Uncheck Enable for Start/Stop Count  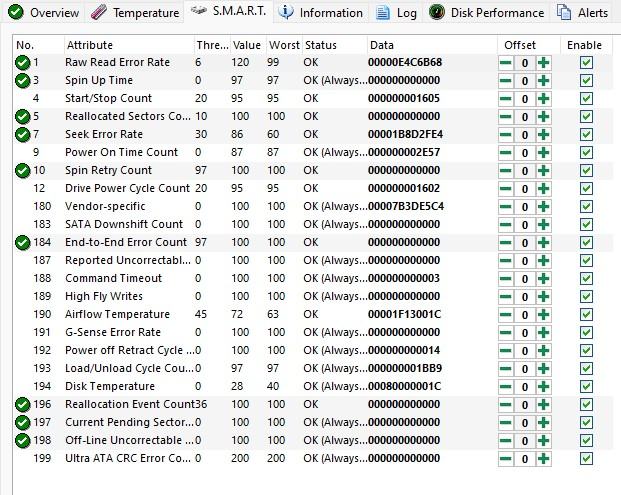click(x=586, y=99)
